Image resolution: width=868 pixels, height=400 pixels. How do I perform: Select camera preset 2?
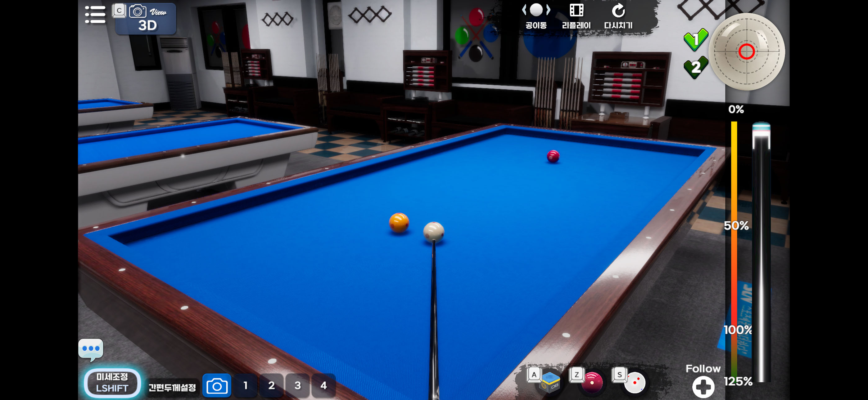pos(271,385)
